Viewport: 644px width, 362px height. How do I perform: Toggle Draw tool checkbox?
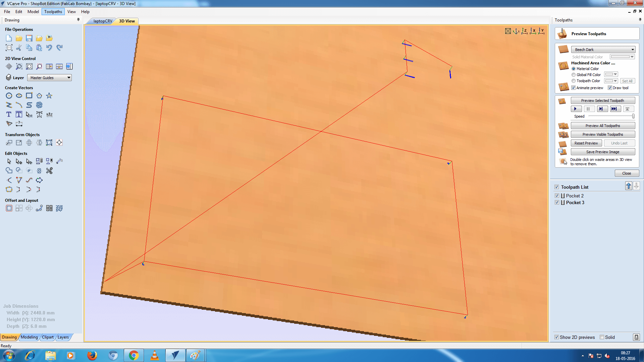610,88
